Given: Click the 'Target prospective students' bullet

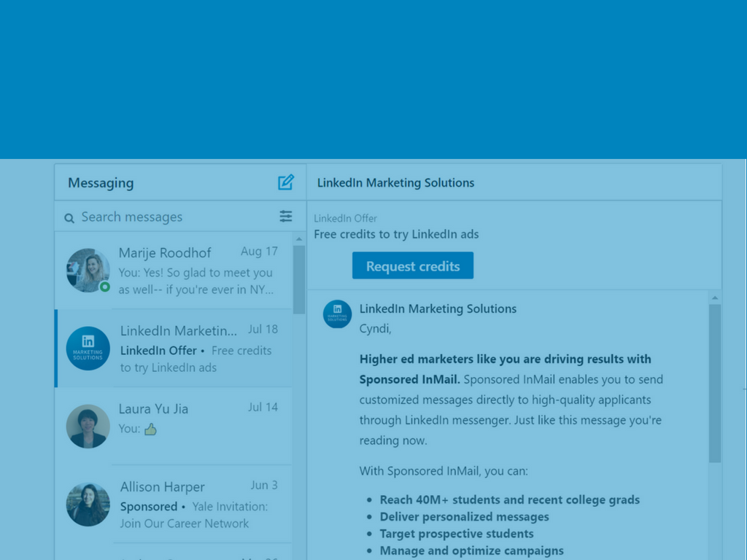Looking at the screenshot, I should pos(457,534).
